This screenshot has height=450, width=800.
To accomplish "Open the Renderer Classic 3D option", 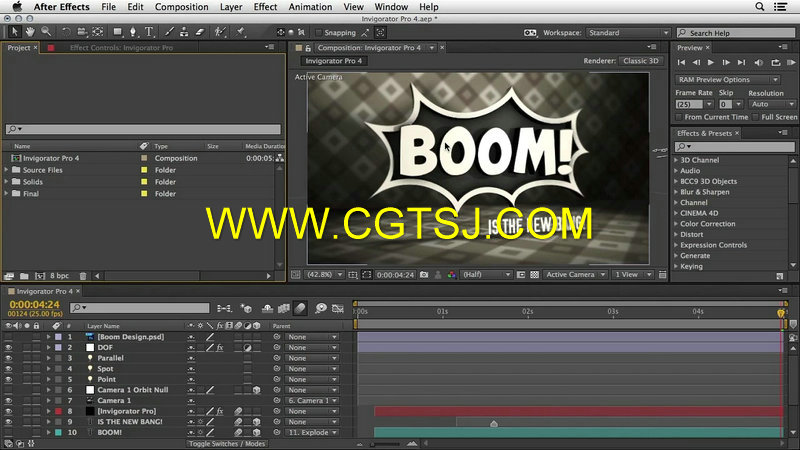I will point(641,61).
